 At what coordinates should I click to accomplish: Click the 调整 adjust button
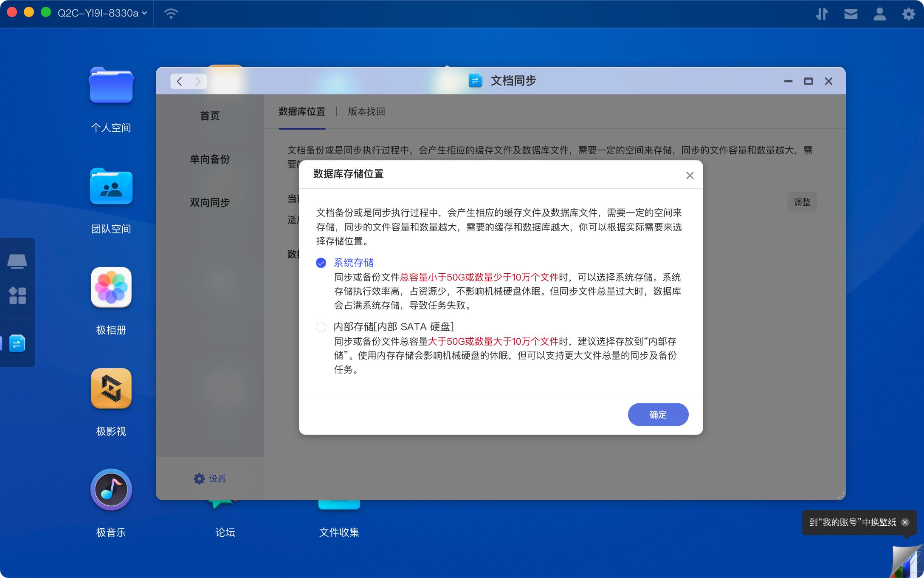click(802, 202)
